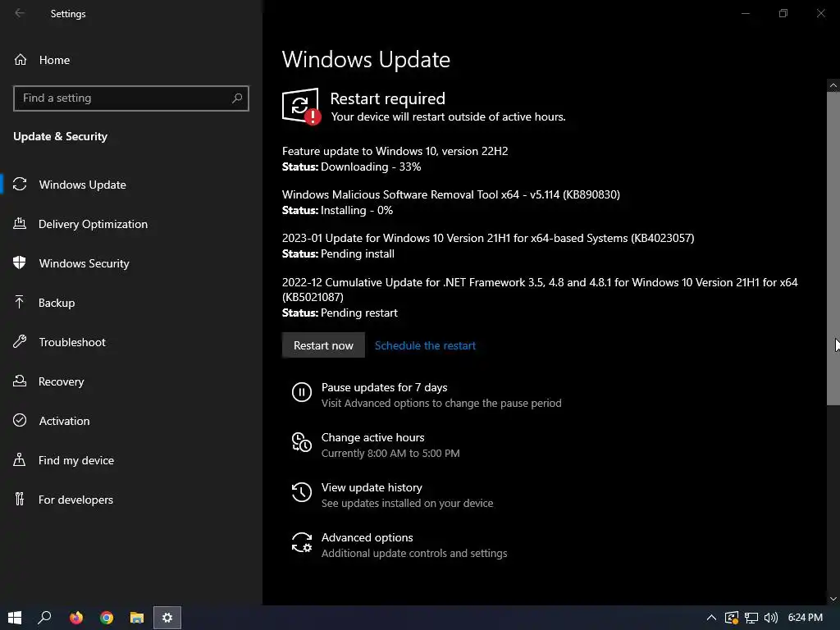Show hidden system tray icons
Screen dimensions: 840x630
(x=711, y=618)
